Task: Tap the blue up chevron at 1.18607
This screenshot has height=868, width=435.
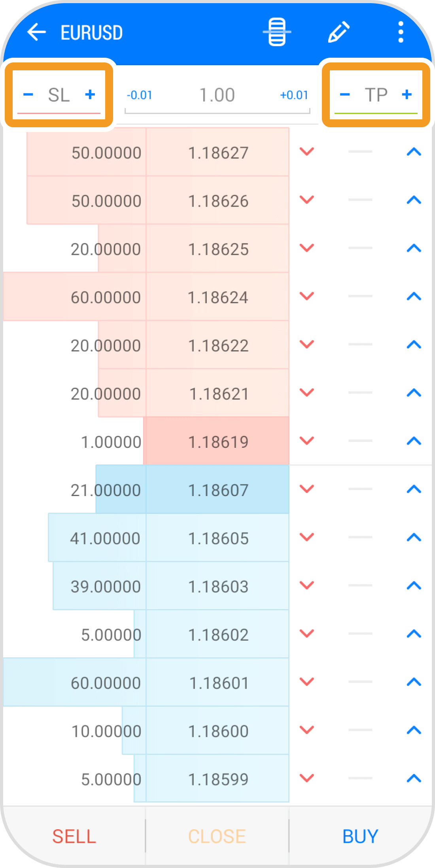Action: tap(414, 489)
